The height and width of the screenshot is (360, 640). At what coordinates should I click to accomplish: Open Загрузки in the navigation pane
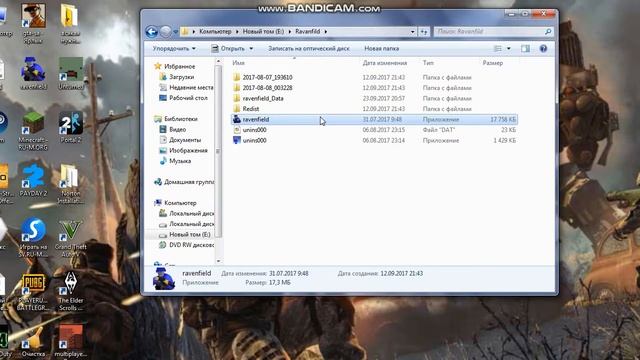point(181,77)
